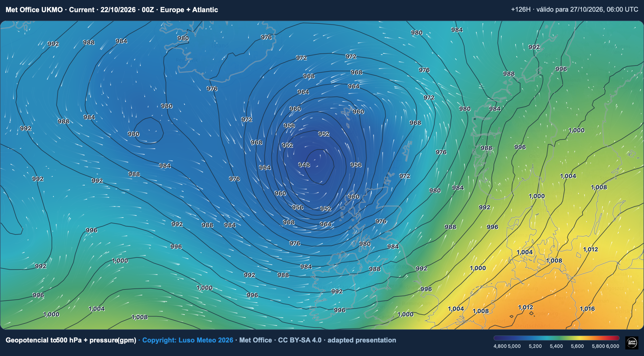
Task: Click the legend value 5,400
Action: tap(556, 346)
